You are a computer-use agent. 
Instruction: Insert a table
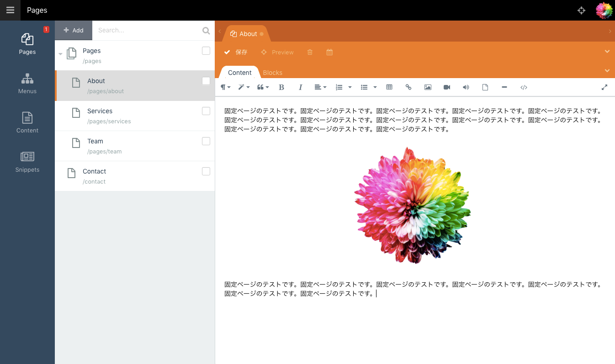coord(389,87)
